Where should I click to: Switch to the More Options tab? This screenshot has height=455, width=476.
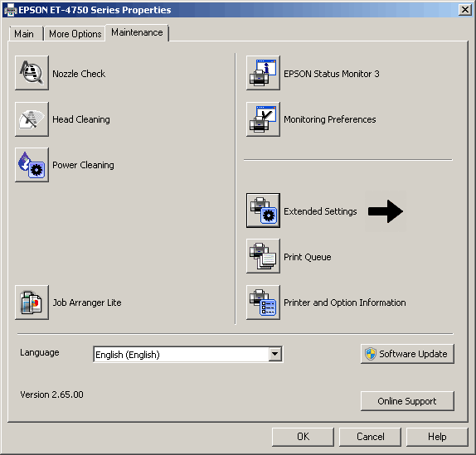click(75, 34)
